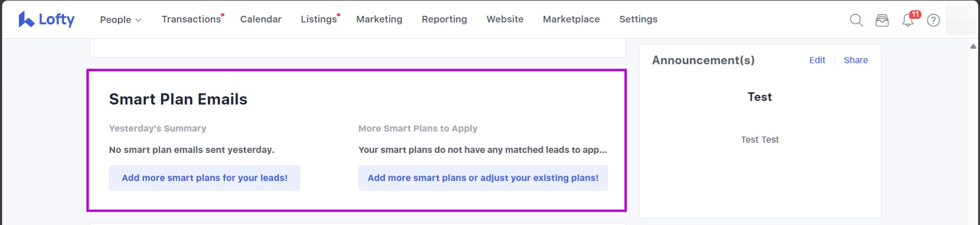Screen dimensions: 980x225
Task: Open the notifications bell with 11 badge
Action: [x=909, y=19]
